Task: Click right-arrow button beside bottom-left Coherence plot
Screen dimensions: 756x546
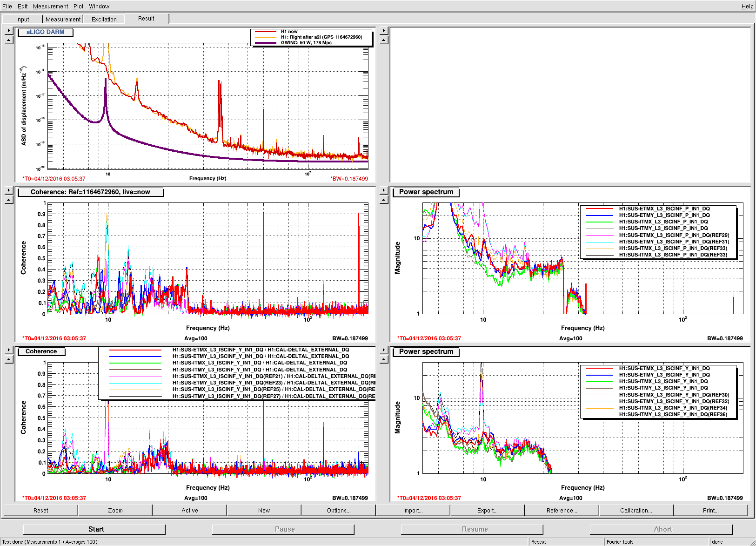Action: point(9,350)
